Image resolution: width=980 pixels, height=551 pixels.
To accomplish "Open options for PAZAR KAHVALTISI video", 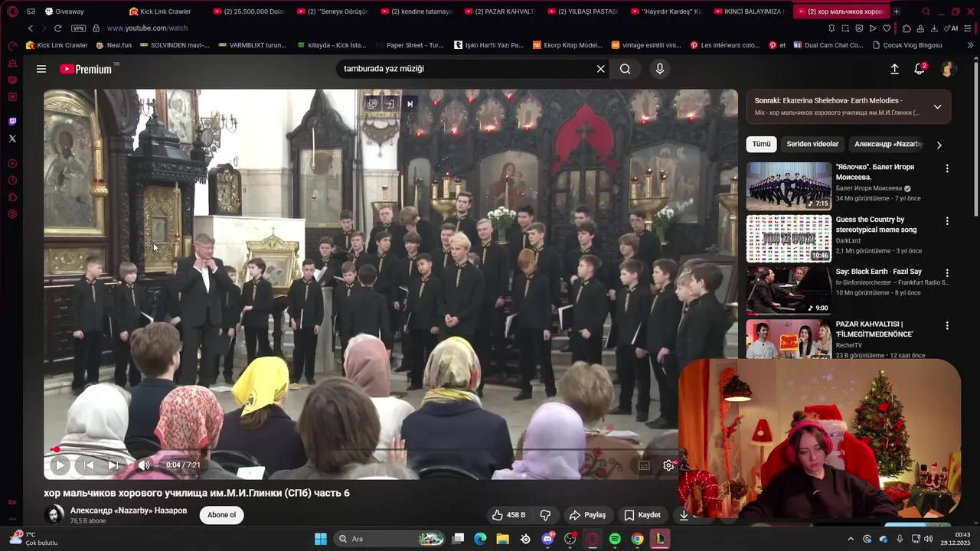I will pos(947,325).
